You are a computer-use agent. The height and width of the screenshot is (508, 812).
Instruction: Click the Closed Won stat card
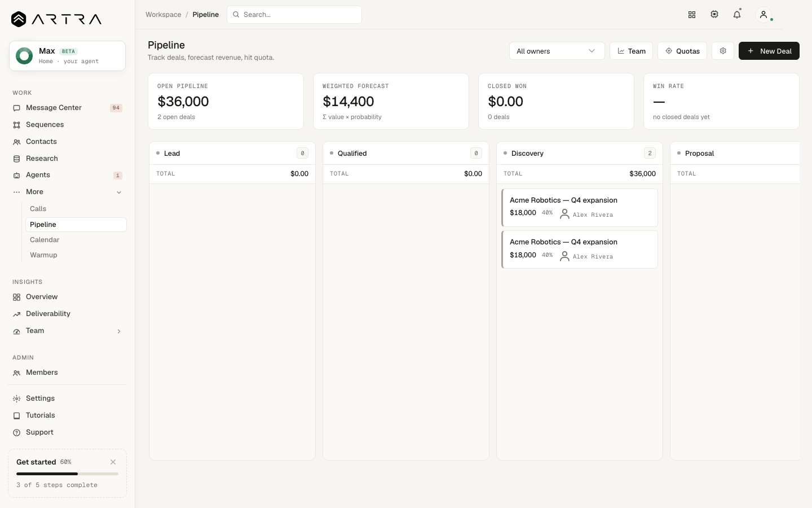pos(556,102)
